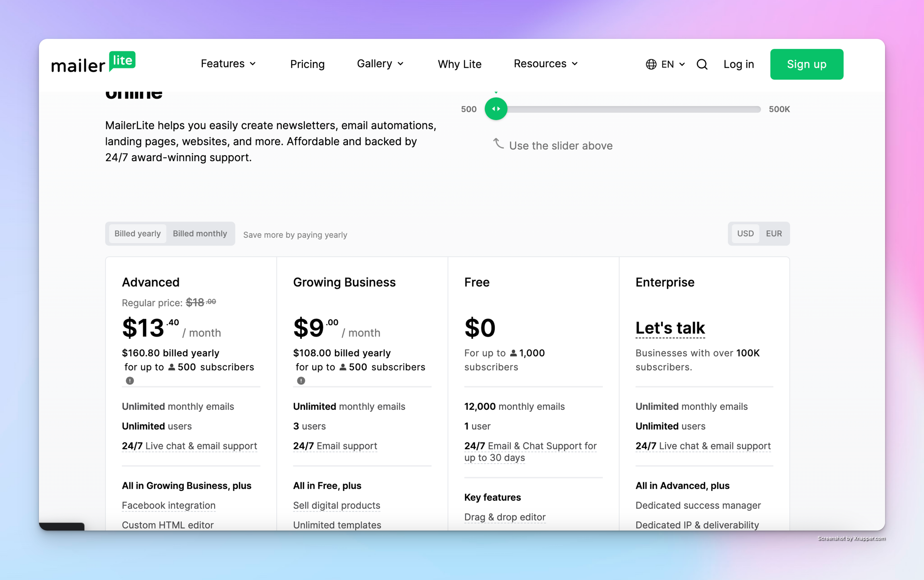Click the curved arrow beside slider hint

click(x=498, y=144)
